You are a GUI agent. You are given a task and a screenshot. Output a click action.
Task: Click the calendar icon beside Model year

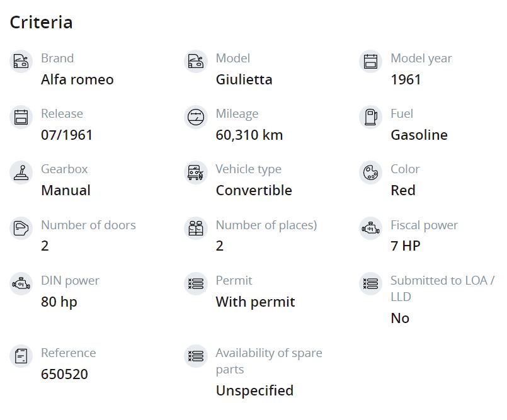point(370,61)
